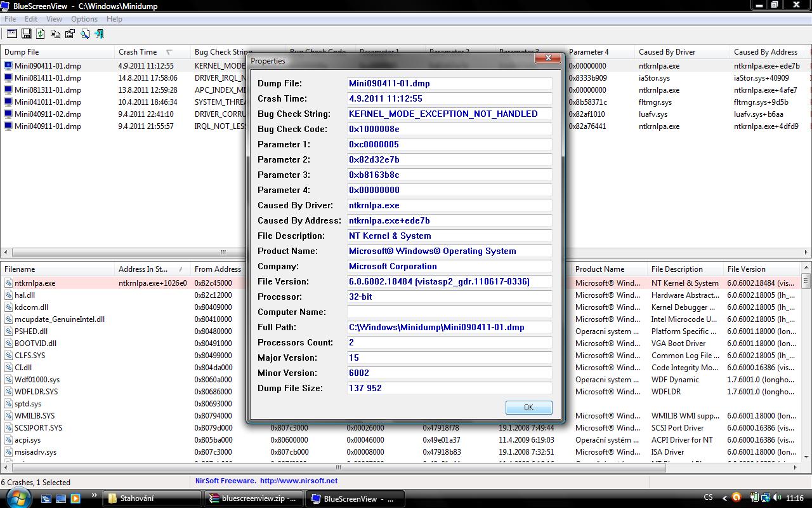Click the Exit door icon in the toolbar
This screenshot has width=812, height=508.
pyautogui.click(x=99, y=34)
